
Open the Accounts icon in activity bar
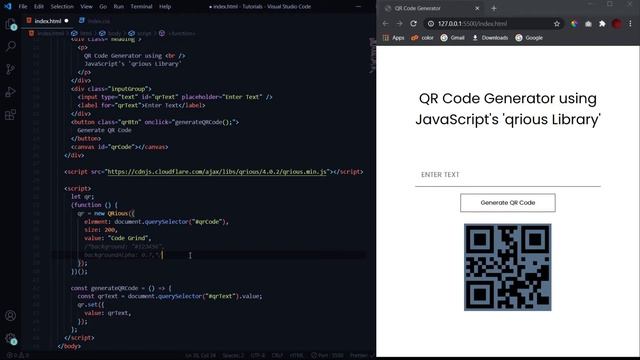11,315
